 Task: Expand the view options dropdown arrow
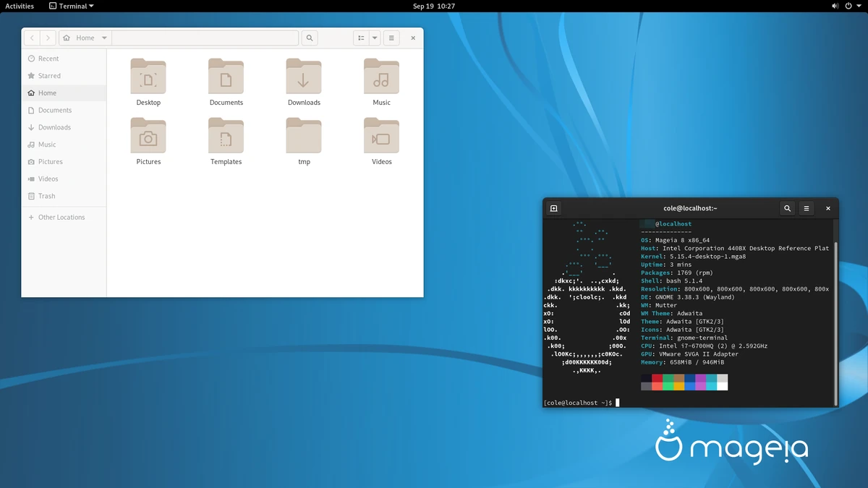[x=375, y=38]
